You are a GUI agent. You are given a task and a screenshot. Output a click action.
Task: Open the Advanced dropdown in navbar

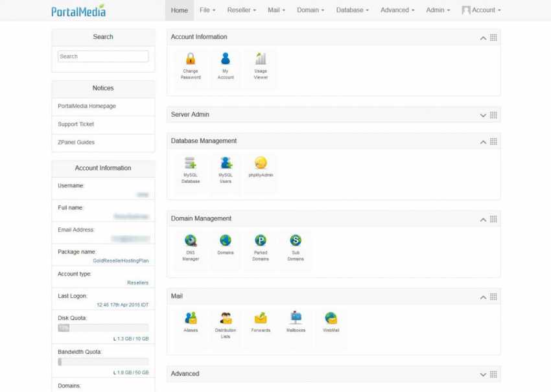397,10
